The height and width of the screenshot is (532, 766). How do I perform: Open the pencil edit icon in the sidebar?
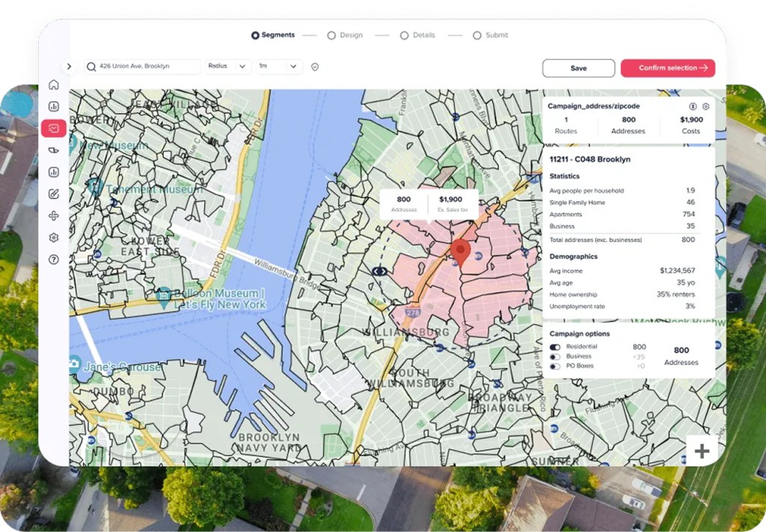pyautogui.click(x=54, y=194)
